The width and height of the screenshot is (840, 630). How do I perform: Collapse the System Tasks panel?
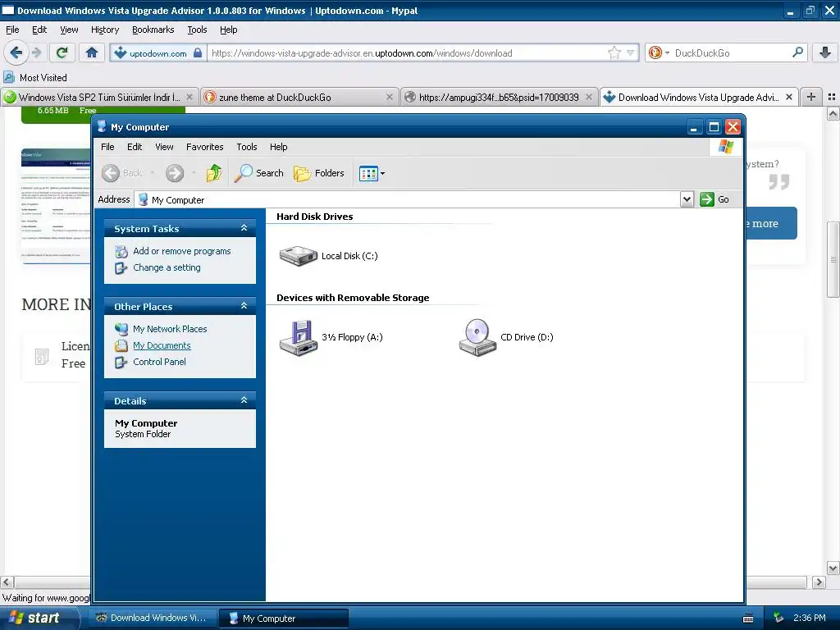(244, 228)
